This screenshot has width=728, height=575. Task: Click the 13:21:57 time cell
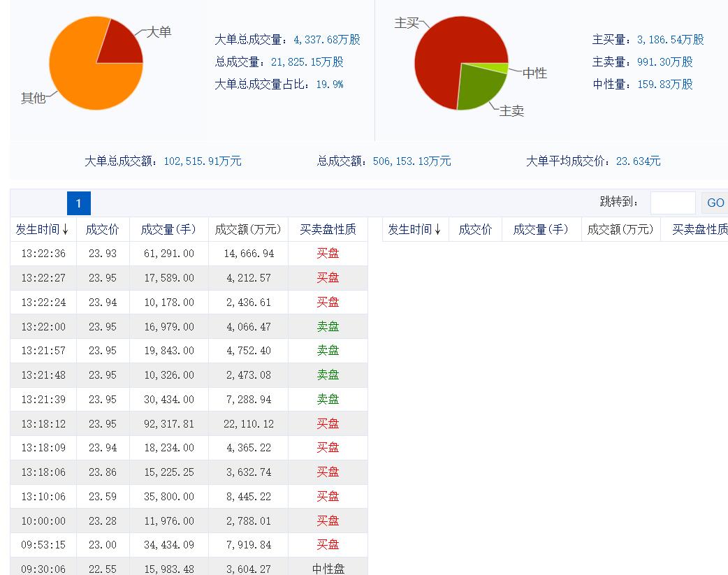click(43, 351)
